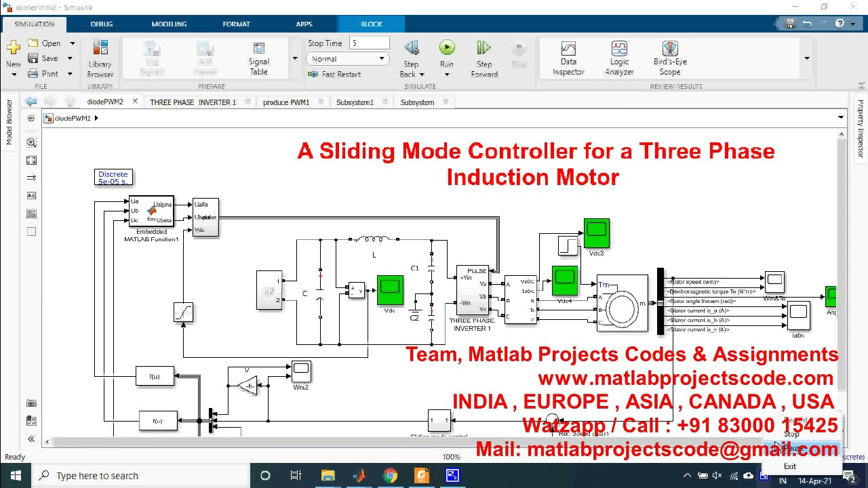
Task: Toggle the Hide/Show Explorer Bar icon
Action: 31,118
